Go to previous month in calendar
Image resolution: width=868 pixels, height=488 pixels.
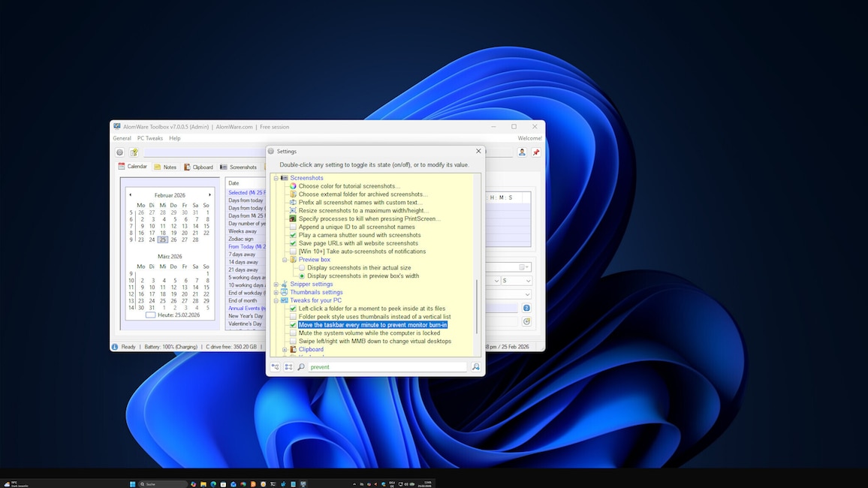pos(130,194)
